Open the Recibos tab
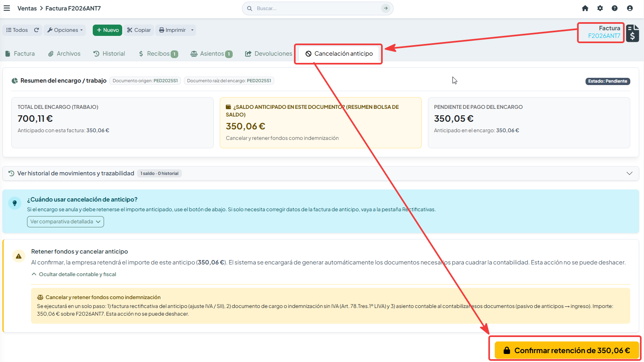 pos(158,54)
